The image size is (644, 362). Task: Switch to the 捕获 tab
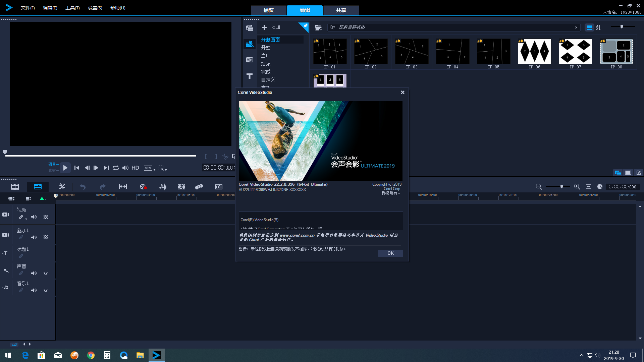coord(269,10)
